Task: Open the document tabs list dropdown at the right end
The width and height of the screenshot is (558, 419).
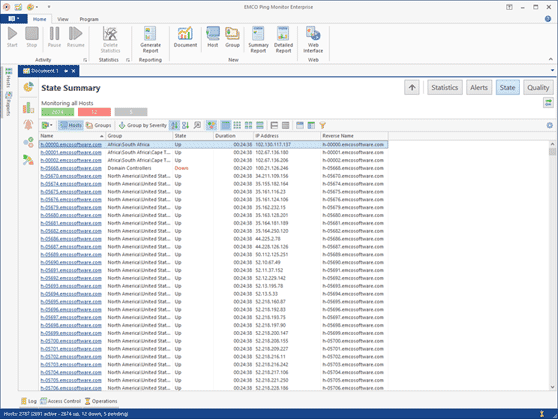Action: click(x=552, y=70)
